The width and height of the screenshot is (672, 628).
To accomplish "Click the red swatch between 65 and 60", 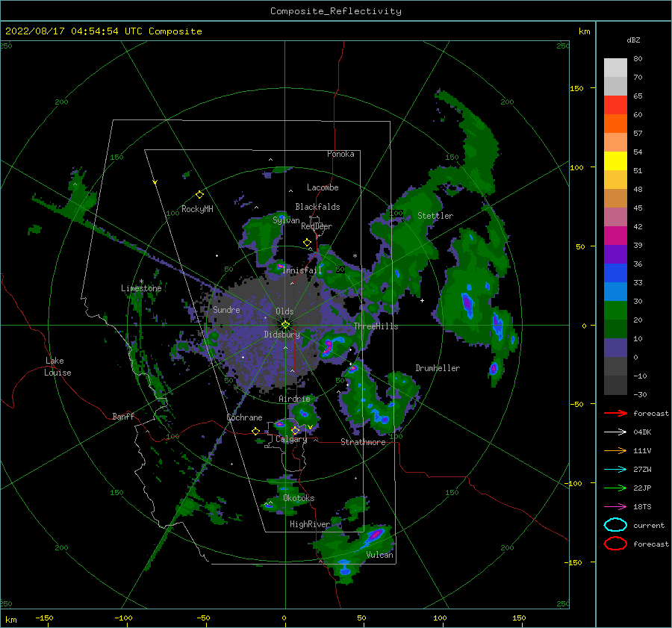I will pos(615,105).
